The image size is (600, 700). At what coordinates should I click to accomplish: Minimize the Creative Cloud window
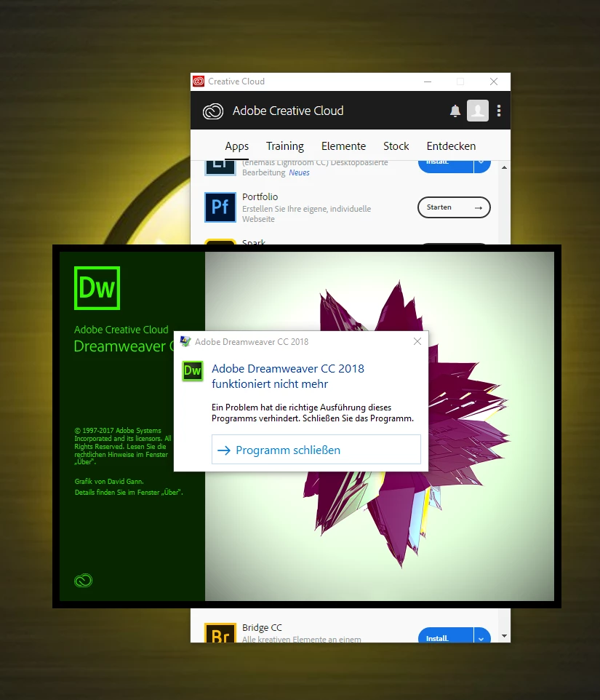pyautogui.click(x=428, y=81)
